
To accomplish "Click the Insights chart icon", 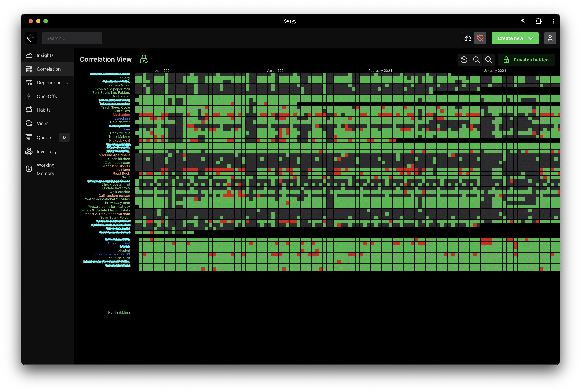I will tap(29, 55).
